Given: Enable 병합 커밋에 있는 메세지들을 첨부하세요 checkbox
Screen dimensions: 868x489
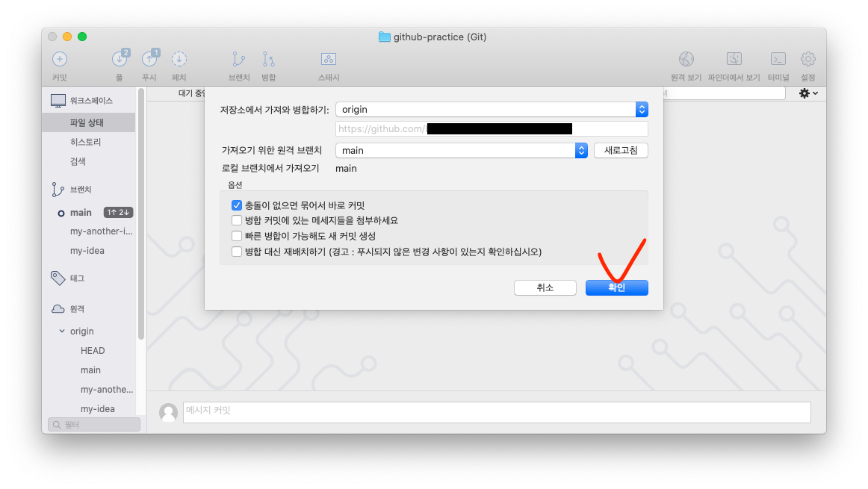Looking at the screenshot, I should point(237,220).
